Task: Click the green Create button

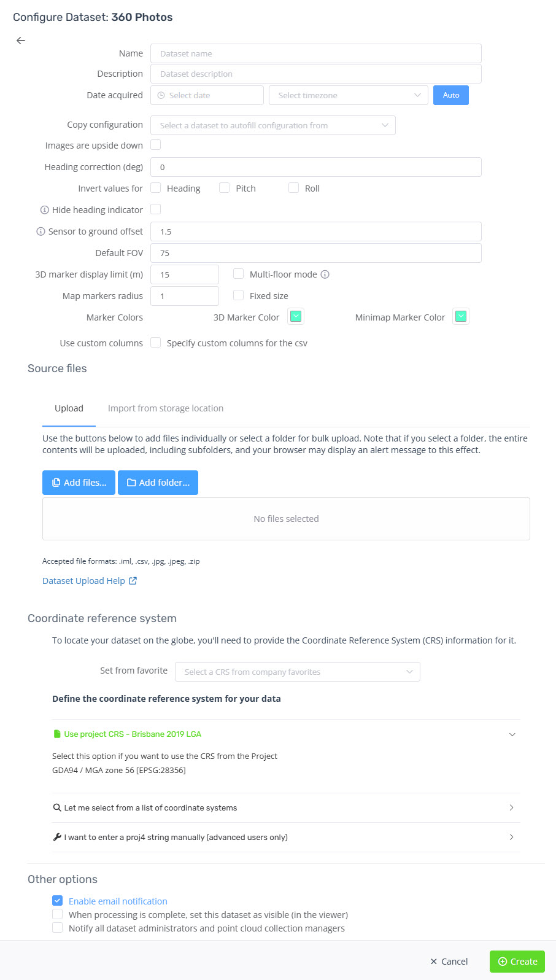Action: click(517, 962)
